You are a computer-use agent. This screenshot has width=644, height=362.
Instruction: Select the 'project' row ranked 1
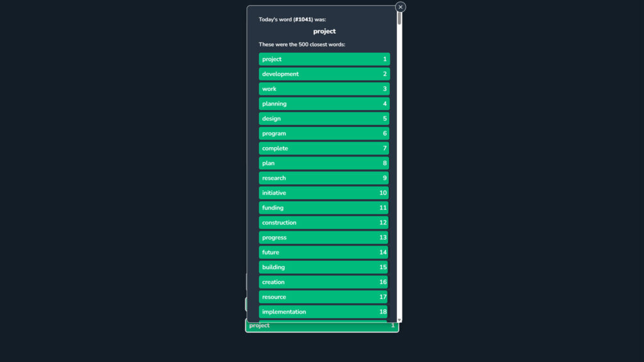click(x=324, y=59)
